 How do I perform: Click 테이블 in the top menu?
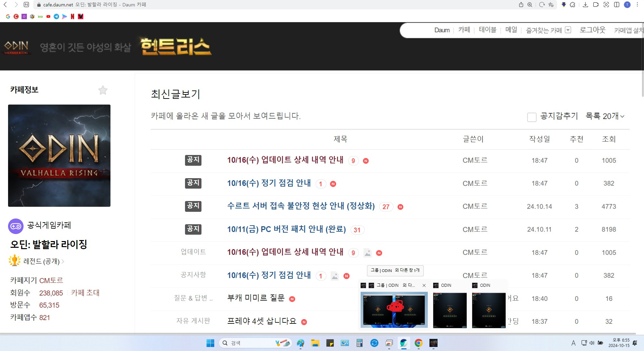488,30
